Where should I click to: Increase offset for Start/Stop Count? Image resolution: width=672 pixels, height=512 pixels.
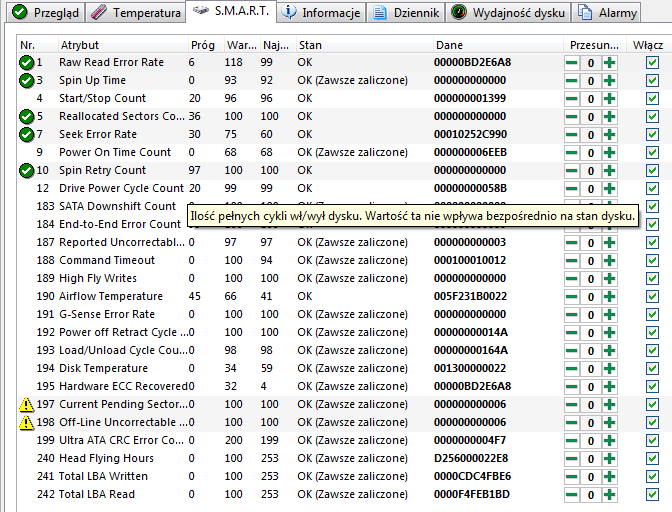[x=609, y=99]
